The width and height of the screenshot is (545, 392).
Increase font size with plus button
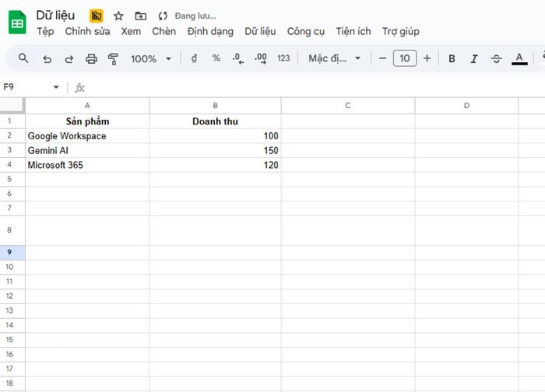point(427,58)
